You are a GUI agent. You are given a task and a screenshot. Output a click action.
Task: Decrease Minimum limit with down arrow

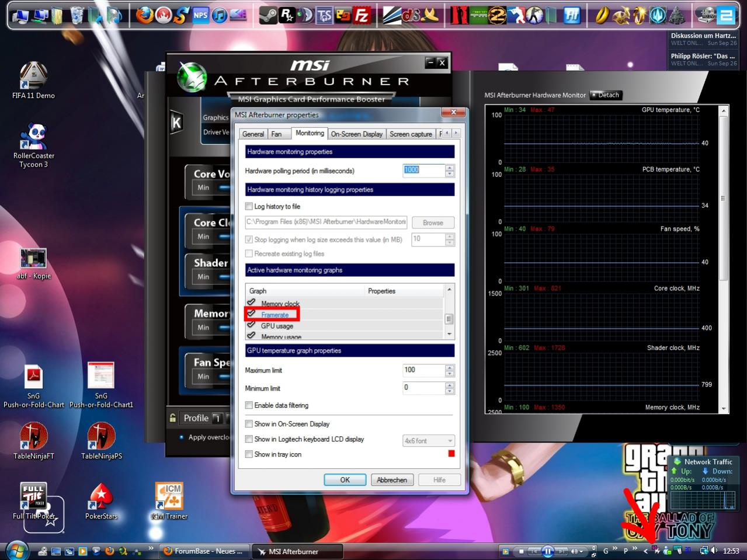[449, 391]
